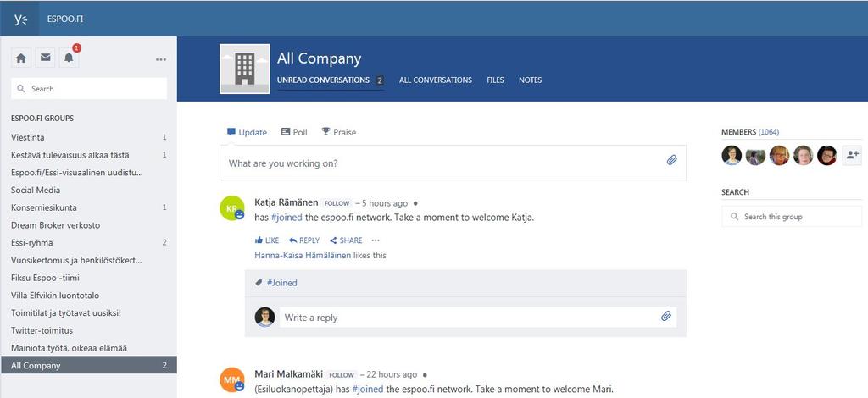Image resolution: width=868 pixels, height=398 pixels.
Task: Switch to Unread Conversations tab
Action: pos(331,80)
